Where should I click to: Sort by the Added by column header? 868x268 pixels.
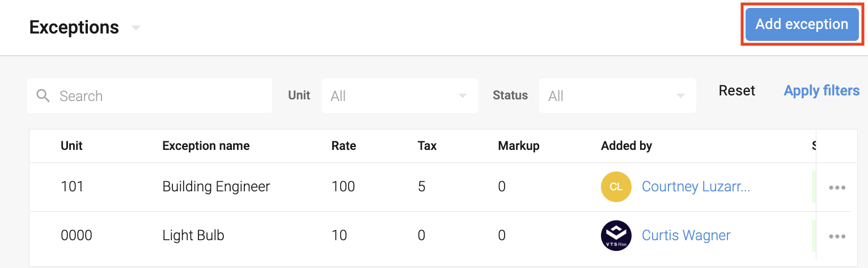tap(626, 146)
